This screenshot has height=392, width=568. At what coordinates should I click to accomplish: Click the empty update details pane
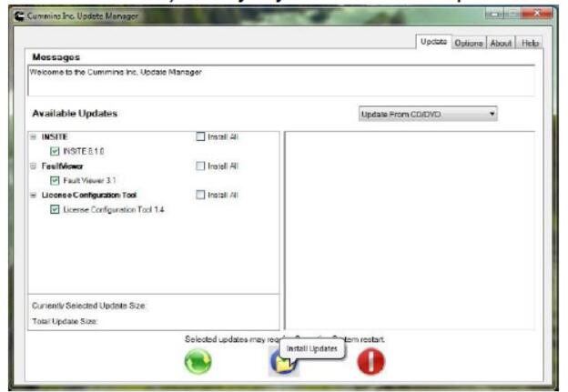410,231
